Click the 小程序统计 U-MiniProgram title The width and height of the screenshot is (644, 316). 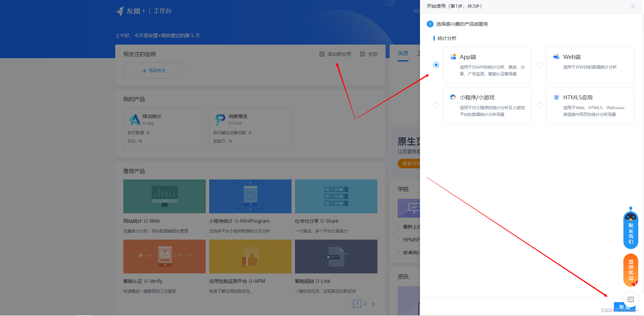(x=239, y=221)
